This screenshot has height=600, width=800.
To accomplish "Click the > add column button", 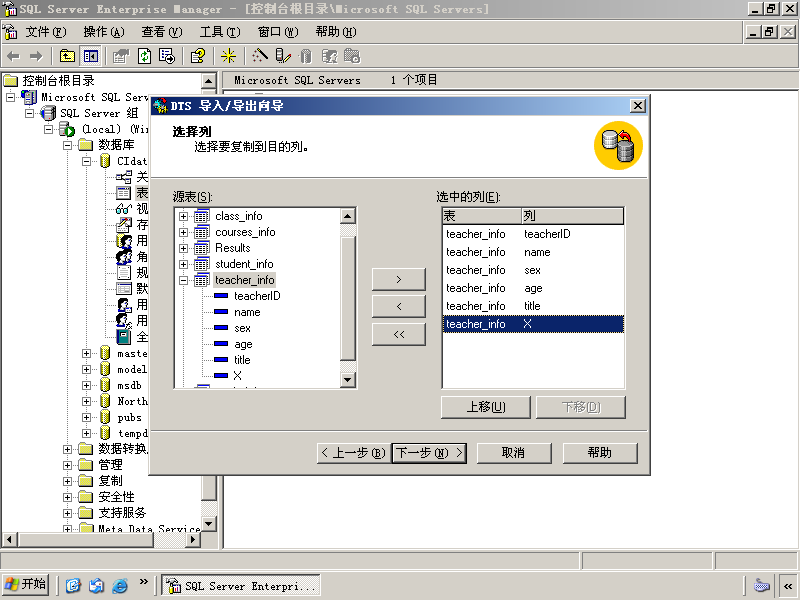I will point(398,279).
